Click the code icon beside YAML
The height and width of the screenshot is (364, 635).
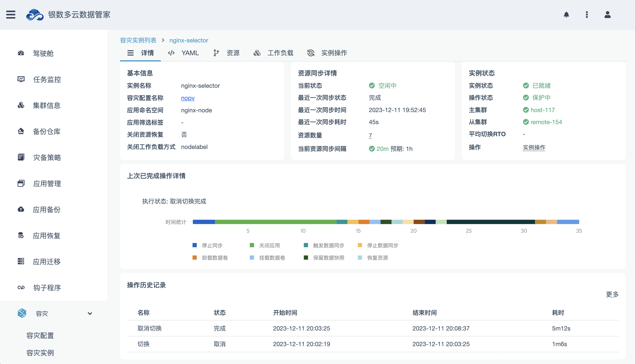pyautogui.click(x=171, y=53)
